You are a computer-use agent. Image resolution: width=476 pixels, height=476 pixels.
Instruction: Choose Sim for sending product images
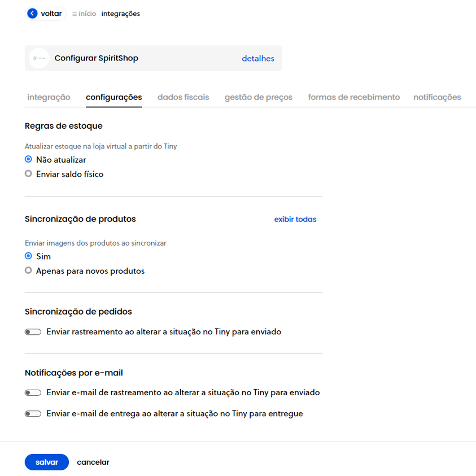(x=28, y=256)
